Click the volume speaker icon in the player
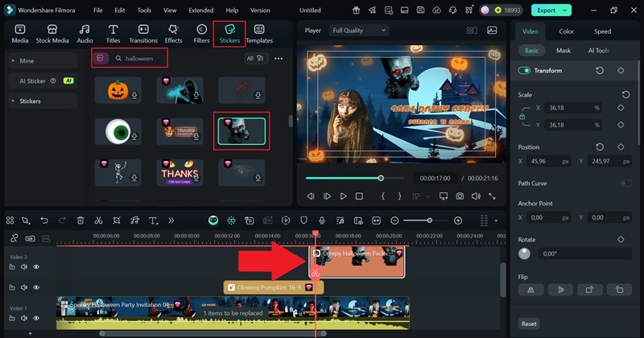The height and width of the screenshot is (338, 644). [x=476, y=196]
